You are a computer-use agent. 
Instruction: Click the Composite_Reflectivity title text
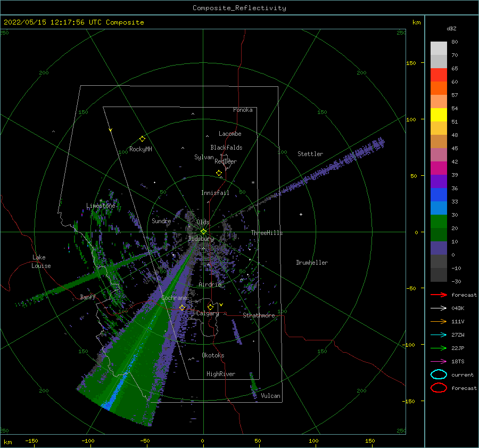coord(240,8)
